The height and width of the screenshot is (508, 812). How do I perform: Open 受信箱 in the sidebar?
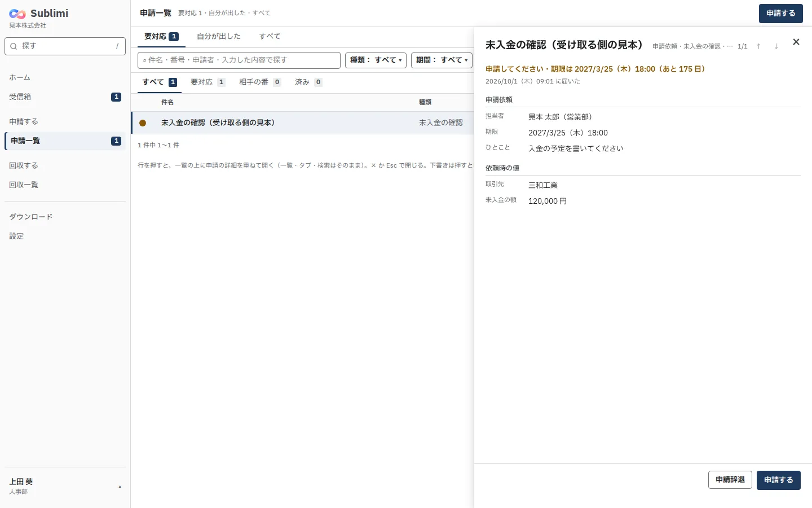point(65,97)
